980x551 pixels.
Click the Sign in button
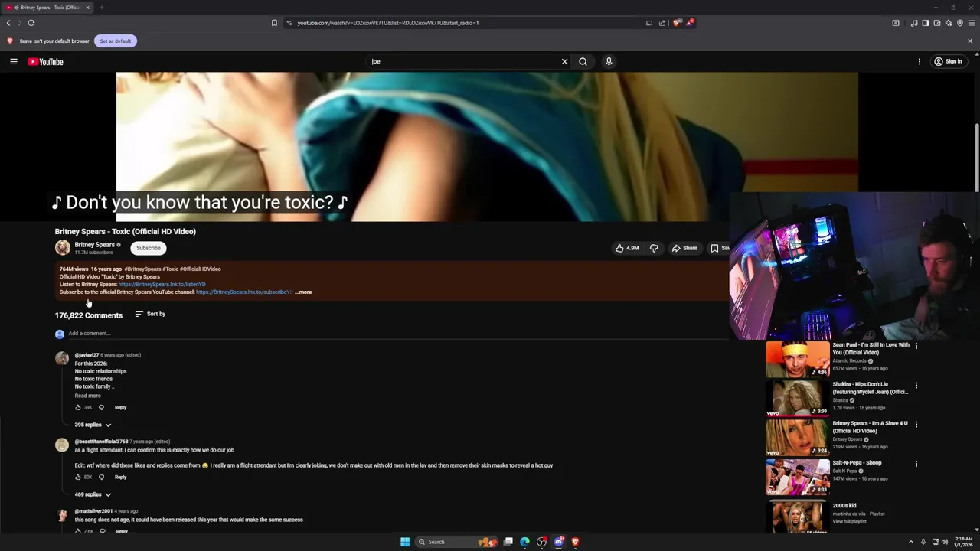pos(948,61)
